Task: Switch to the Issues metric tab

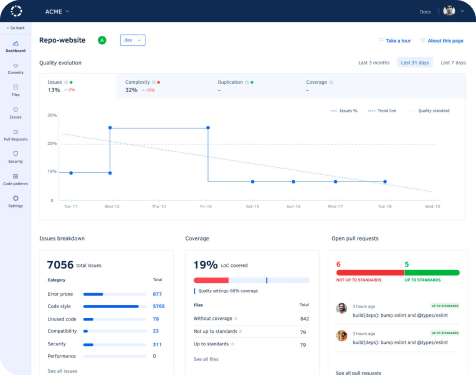Action: tap(78, 86)
